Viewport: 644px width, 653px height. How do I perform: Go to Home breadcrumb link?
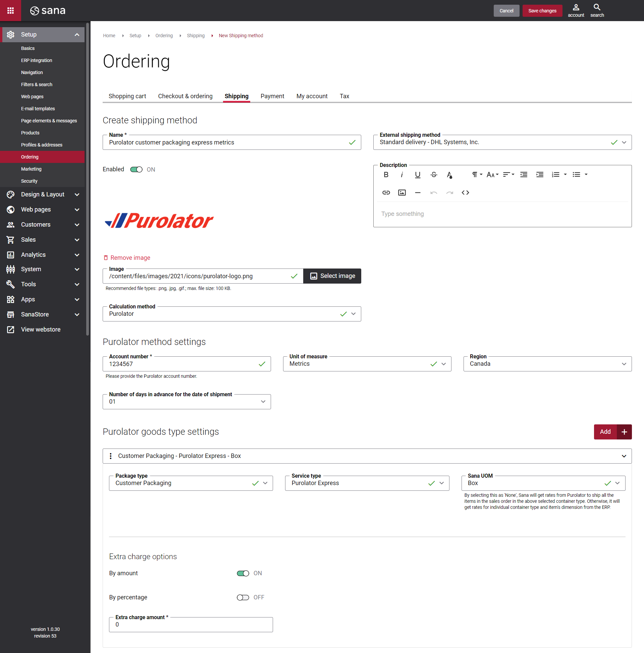pyautogui.click(x=109, y=36)
